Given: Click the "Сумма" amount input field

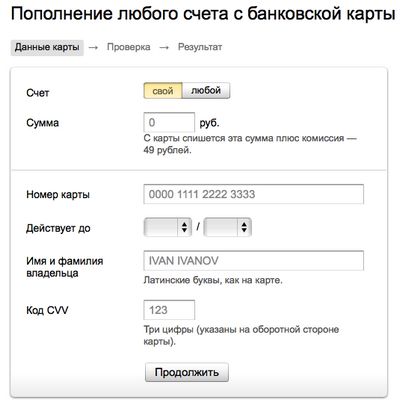Looking at the screenshot, I should point(169,123).
